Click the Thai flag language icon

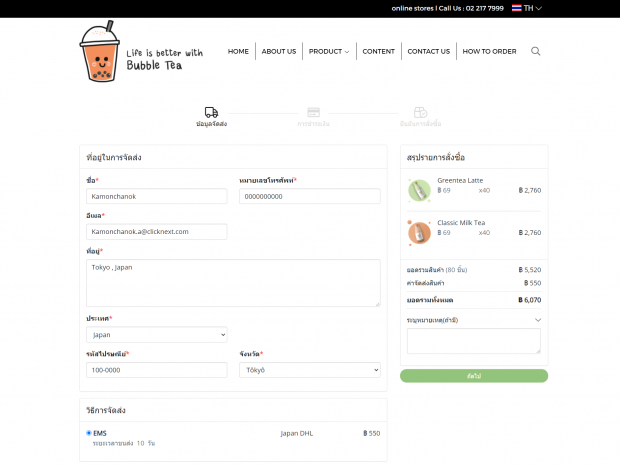coord(516,8)
